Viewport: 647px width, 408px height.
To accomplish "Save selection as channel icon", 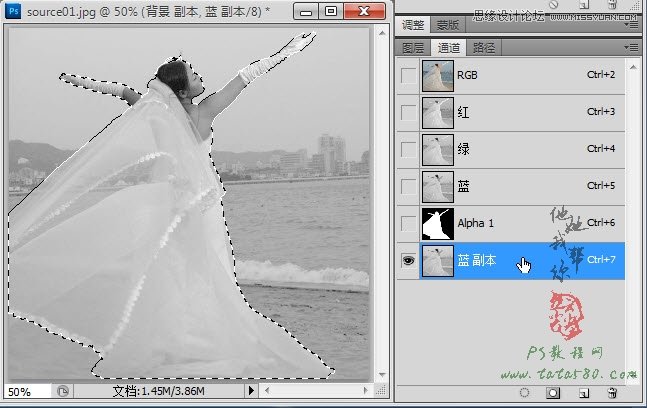I will (x=553, y=393).
